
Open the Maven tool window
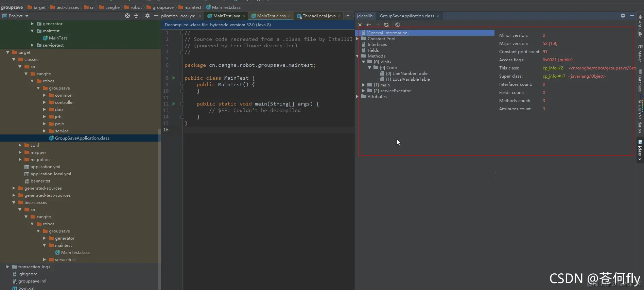[x=640, y=54]
